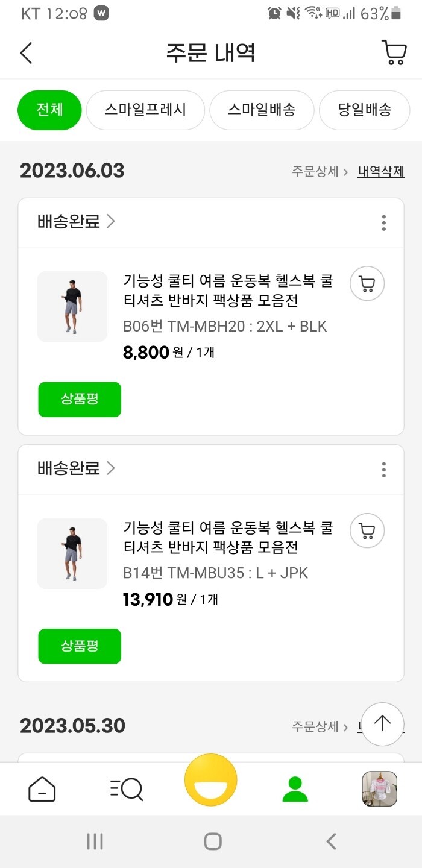Expand first 배송완료 delivery status
The image size is (422, 868).
coord(77,222)
